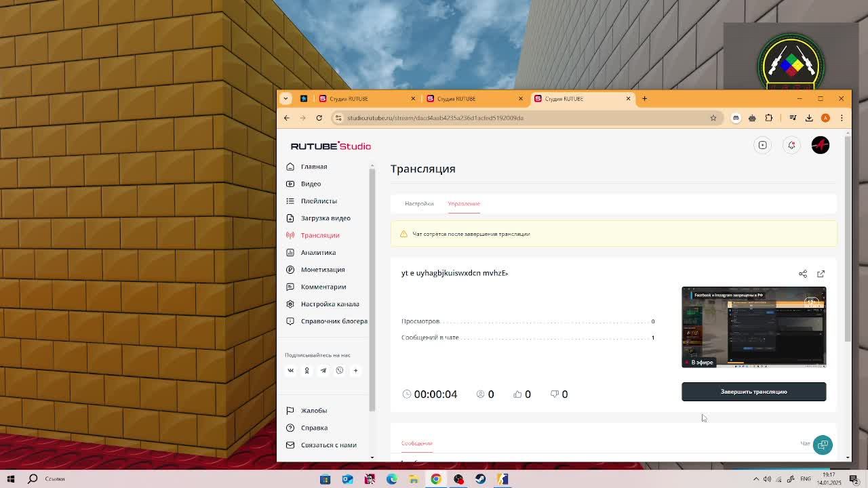The width and height of the screenshot is (868, 488).
Task: Click the live stream preview thumbnail
Action: [x=753, y=327]
